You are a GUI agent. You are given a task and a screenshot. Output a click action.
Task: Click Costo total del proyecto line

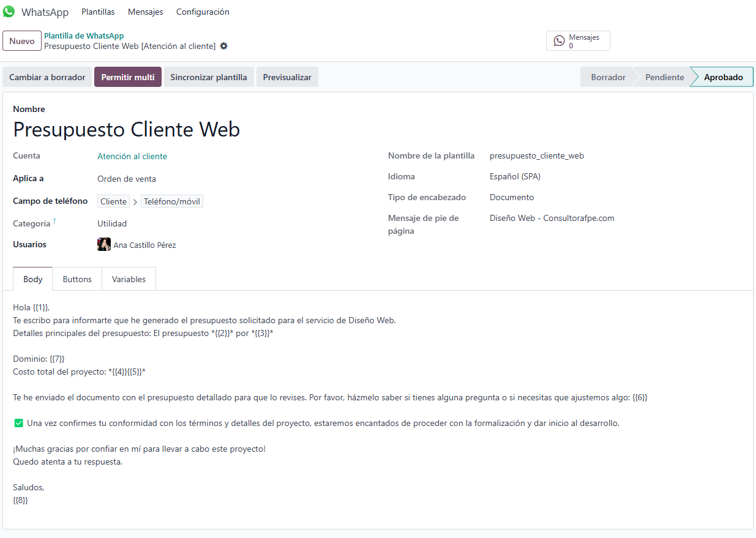(x=79, y=372)
